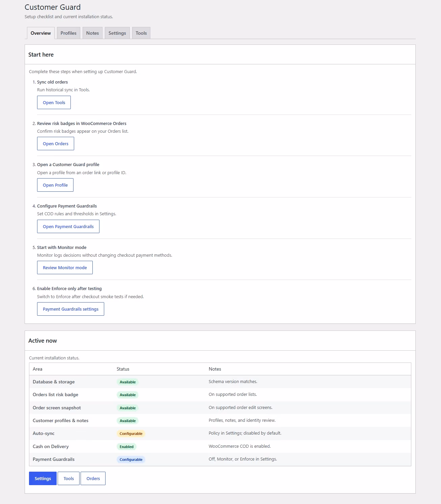Click the 'Auto-sync' row label

pyautogui.click(x=43, y=433)
